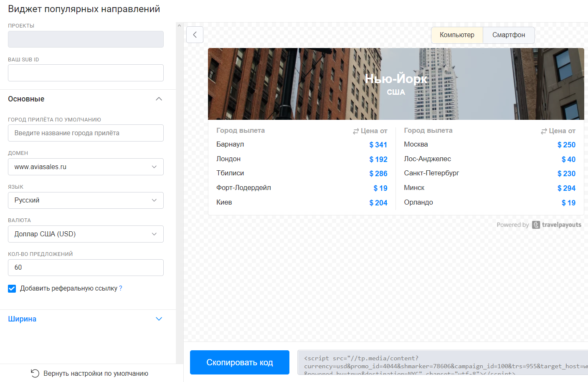The height and width of the screenshot is (382, 588).
Task: Toggle the add referral link checkbox
Action: coord(12,288)
